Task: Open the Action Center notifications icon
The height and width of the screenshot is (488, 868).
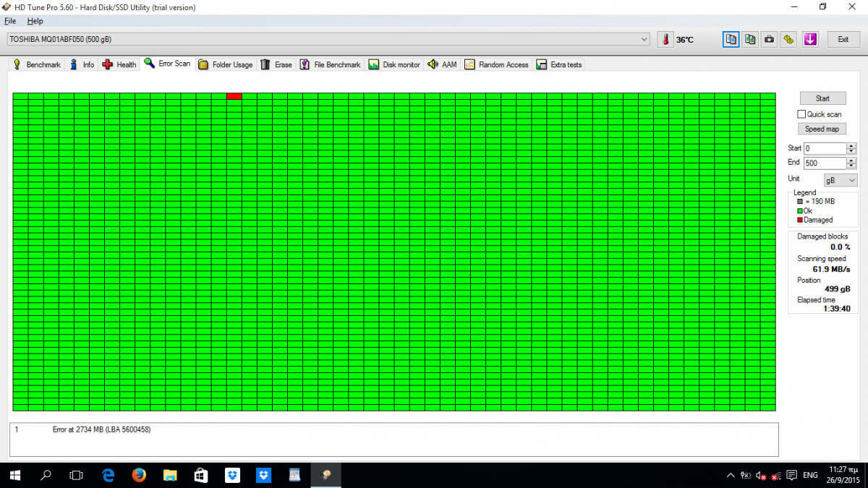Action: 793,476
